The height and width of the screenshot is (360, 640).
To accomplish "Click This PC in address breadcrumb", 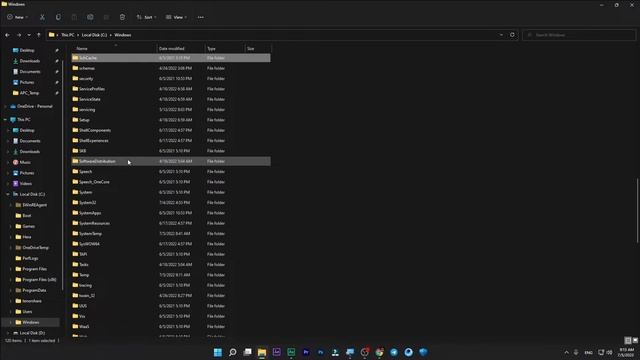I will [x=68, y=35].
